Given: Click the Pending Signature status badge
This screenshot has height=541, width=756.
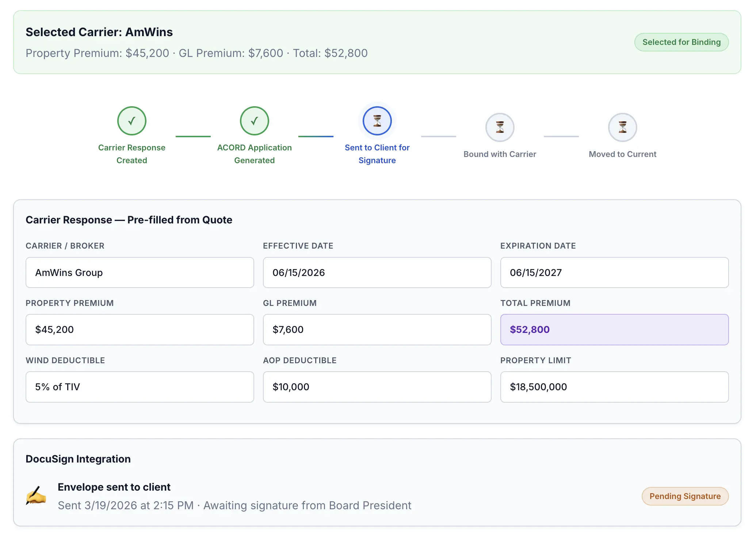Looking at the screenshot, I should point(685,496).
